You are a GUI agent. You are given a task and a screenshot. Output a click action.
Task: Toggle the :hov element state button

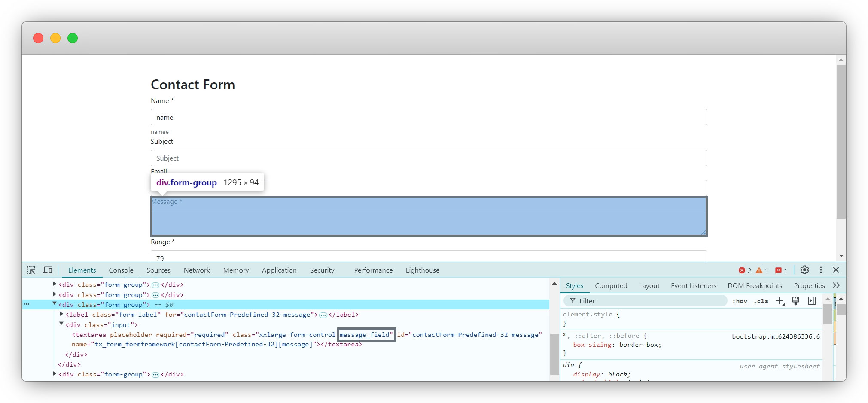click(740, 301)
